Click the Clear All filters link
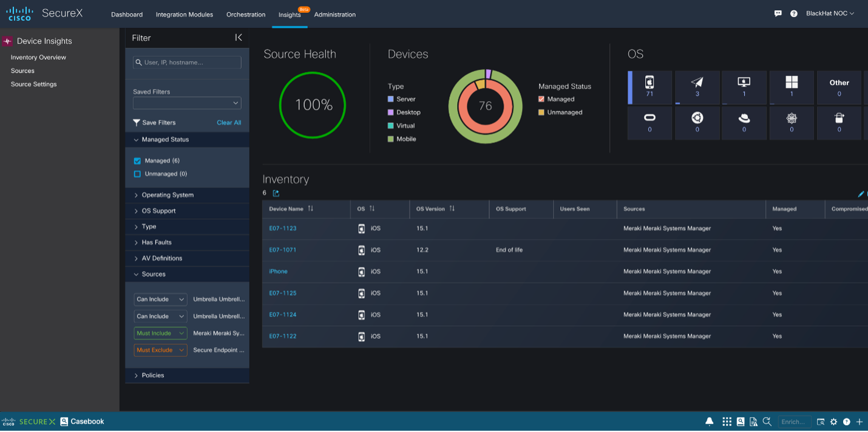This screenshot has width=868, height=432. [229, 123]
